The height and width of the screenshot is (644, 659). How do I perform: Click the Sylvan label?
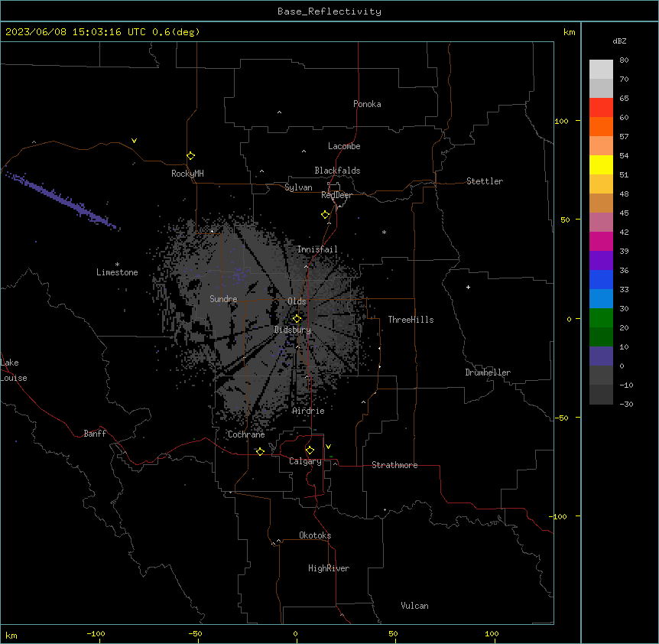pos(298,187)
